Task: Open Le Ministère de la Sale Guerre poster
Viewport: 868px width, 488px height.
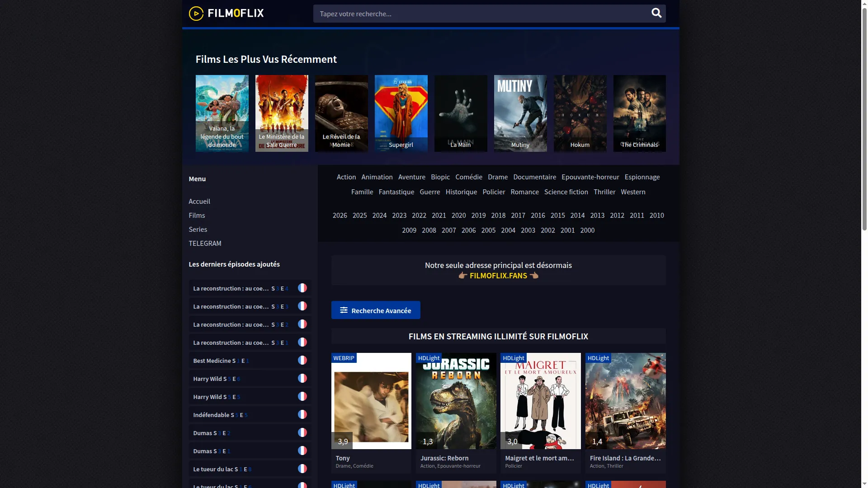Action: point(282,113)
